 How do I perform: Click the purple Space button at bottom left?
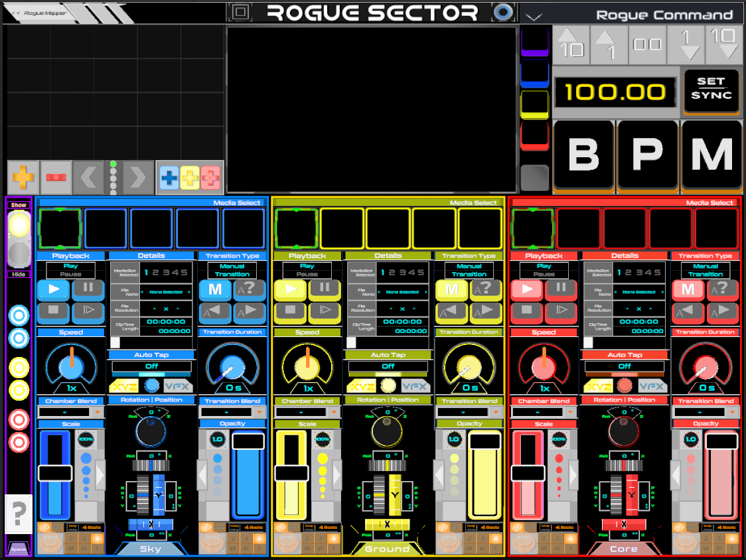19,548
